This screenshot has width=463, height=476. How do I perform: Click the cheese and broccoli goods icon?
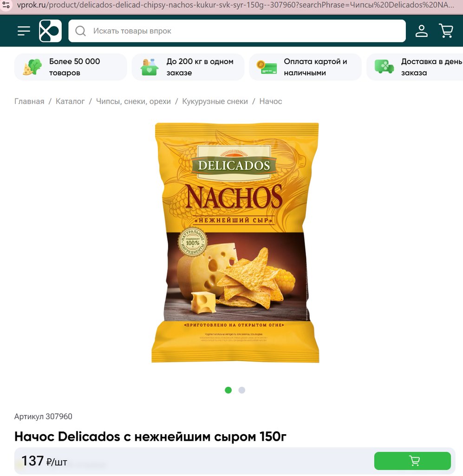33,67
